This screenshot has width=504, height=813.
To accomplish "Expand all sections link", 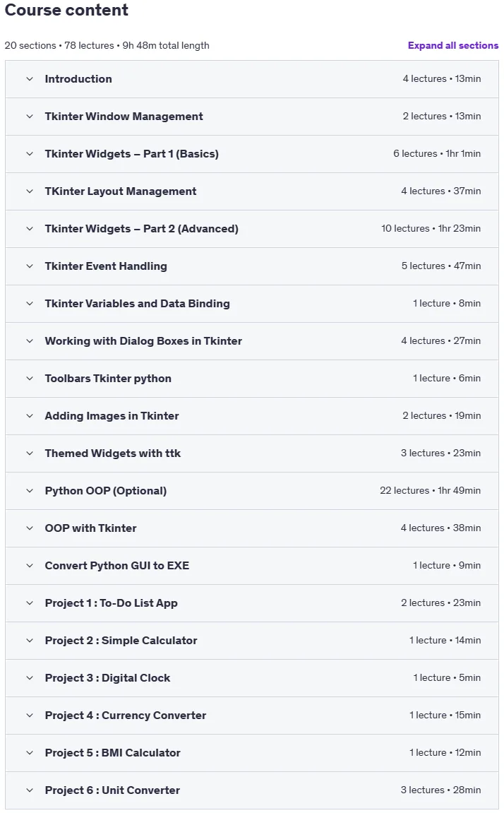I will (x=452, y=46).
